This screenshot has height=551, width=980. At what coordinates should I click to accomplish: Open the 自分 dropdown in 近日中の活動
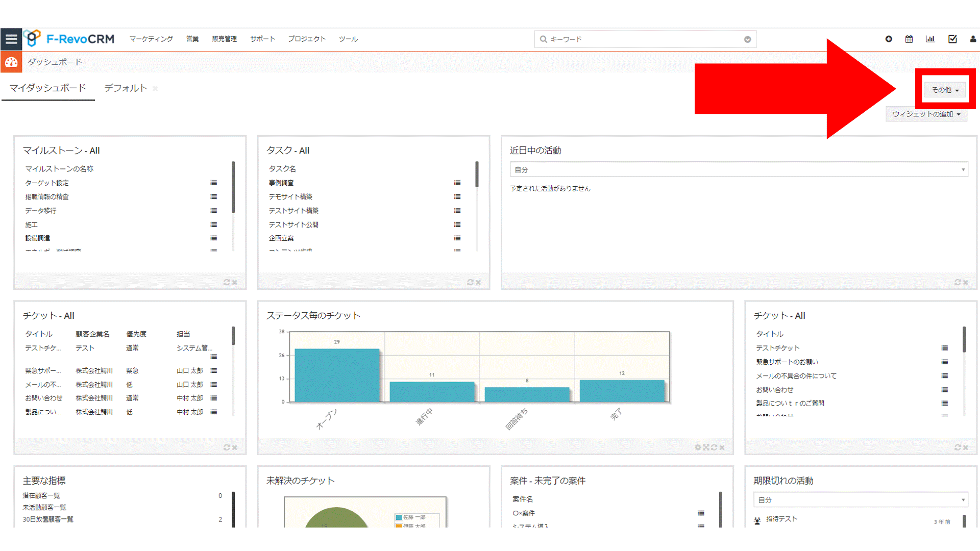click(x=739, y=169)
